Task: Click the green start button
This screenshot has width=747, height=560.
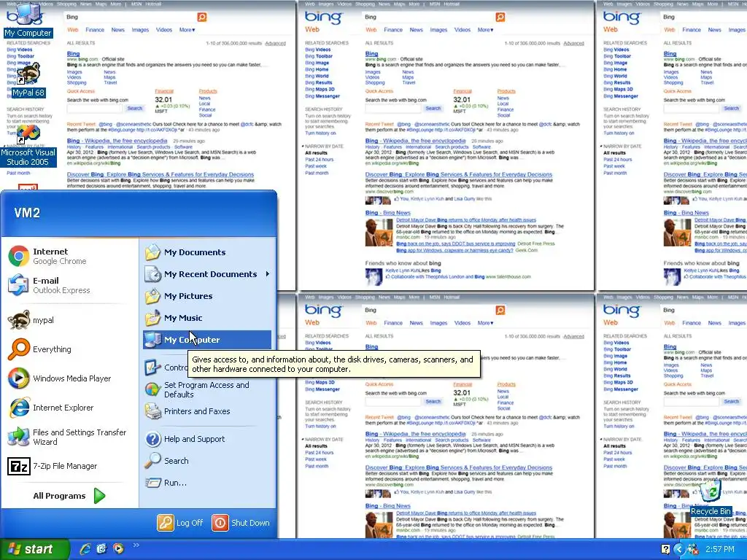Action: [34, 549]
